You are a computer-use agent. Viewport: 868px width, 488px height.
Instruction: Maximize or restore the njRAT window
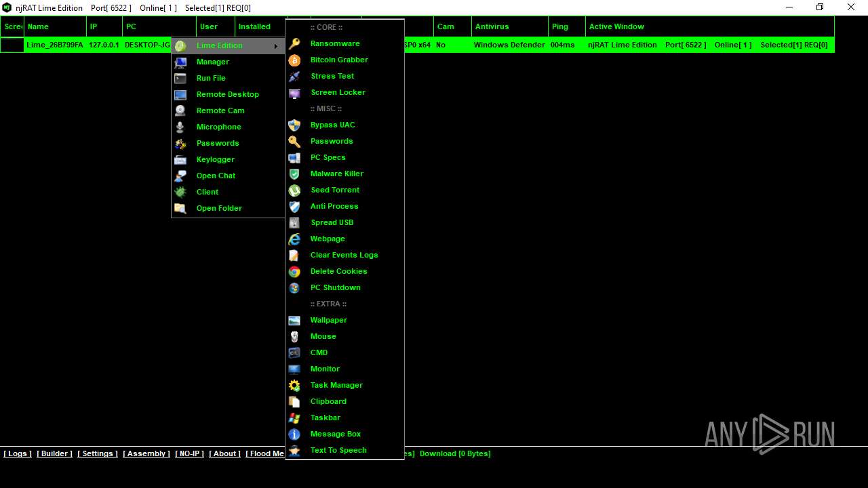[x=820, y=7]
